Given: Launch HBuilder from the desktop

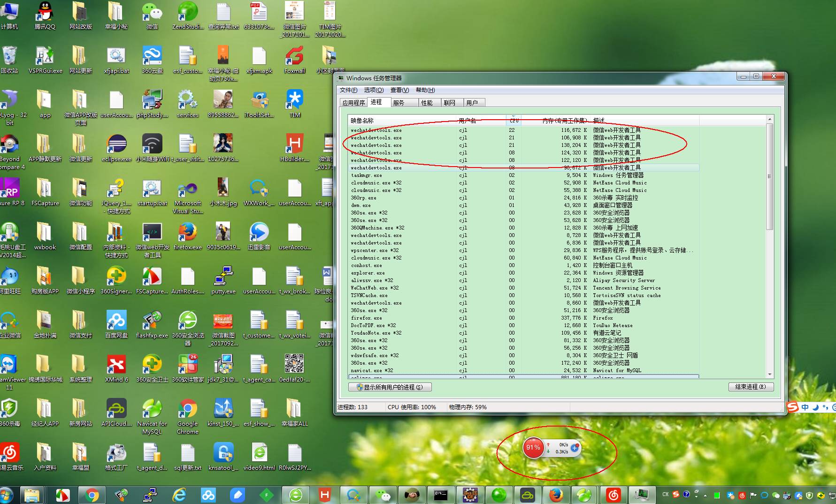Looking at the screenshot, I should (x=295, y=148).
